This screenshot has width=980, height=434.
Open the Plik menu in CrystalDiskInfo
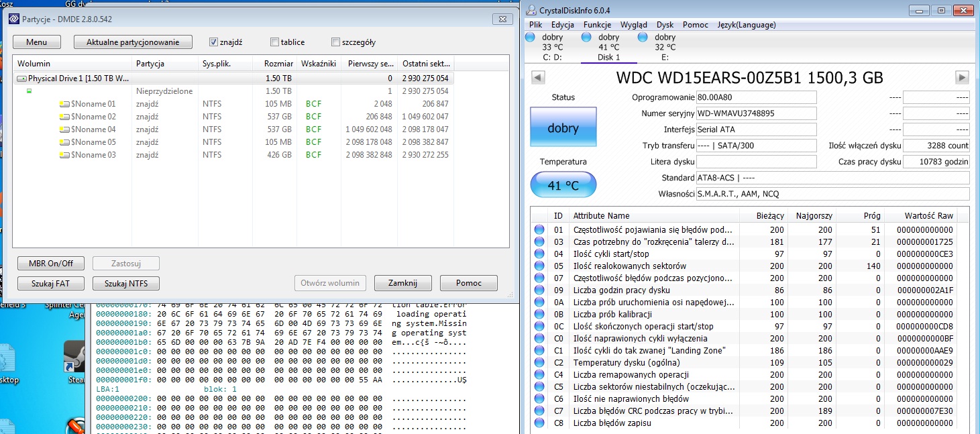(535, 25)
